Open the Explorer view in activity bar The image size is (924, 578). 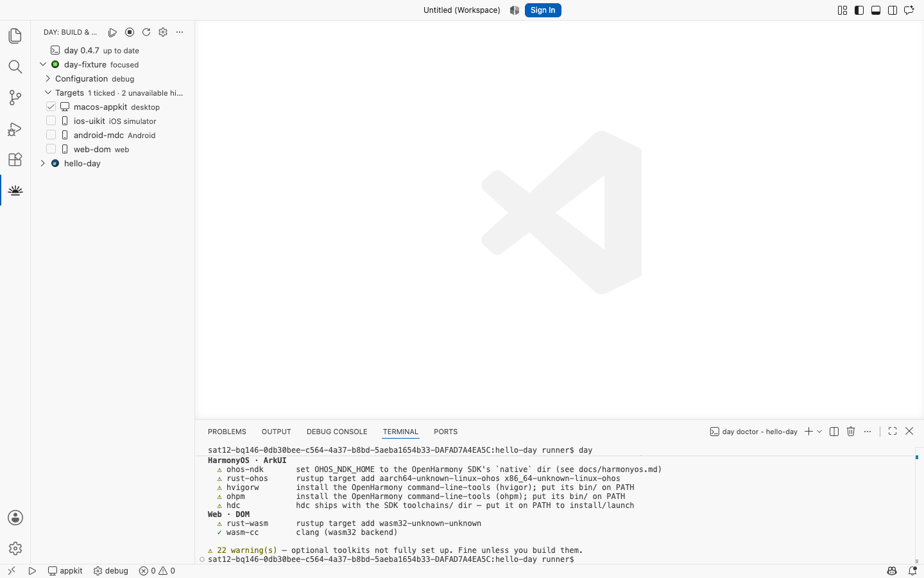15,36
